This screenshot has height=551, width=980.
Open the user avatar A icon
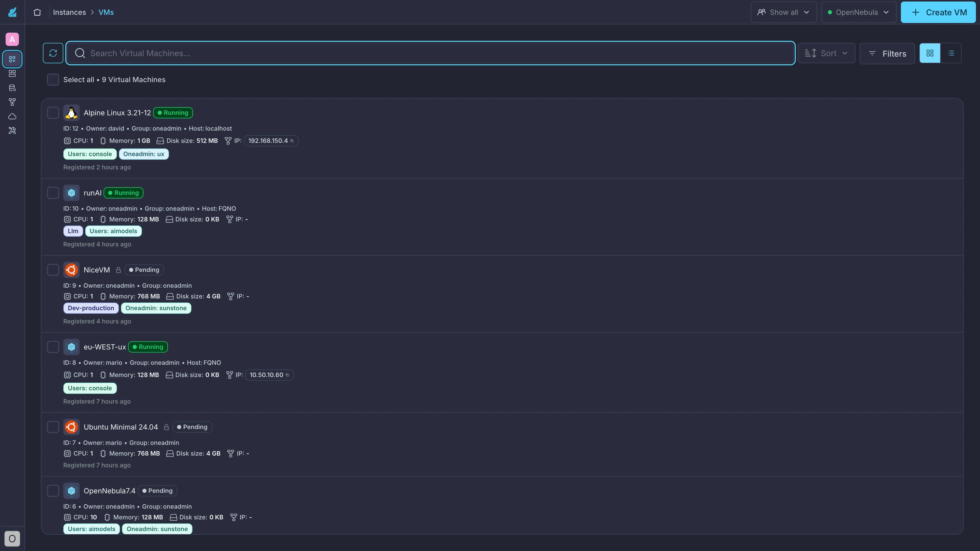pos(12,39)
